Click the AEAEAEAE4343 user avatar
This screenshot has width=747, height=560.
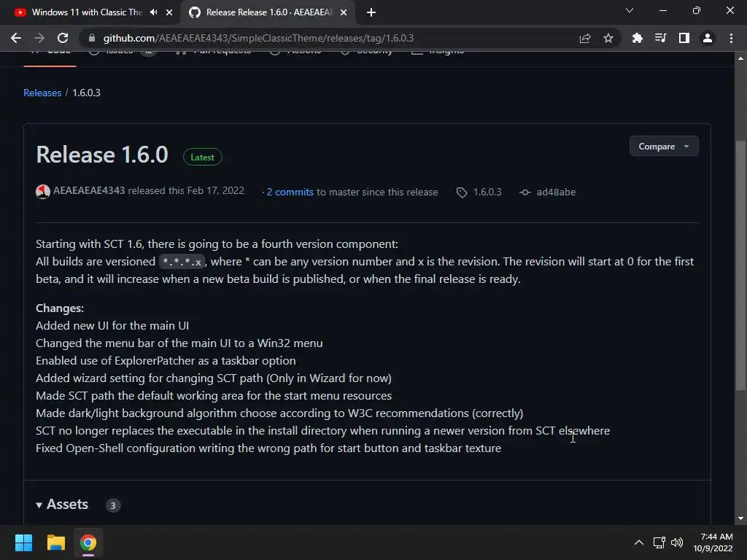(43, 192)
